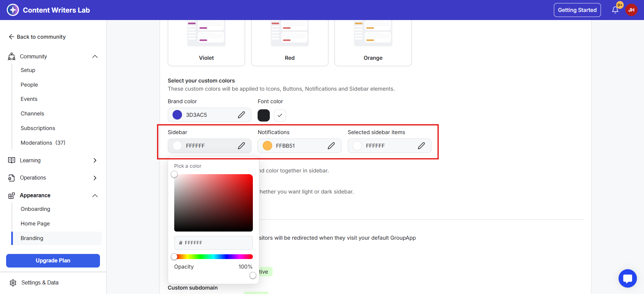Click inside the color saturation picker area

pyautogui.click(x=214, y=203)
